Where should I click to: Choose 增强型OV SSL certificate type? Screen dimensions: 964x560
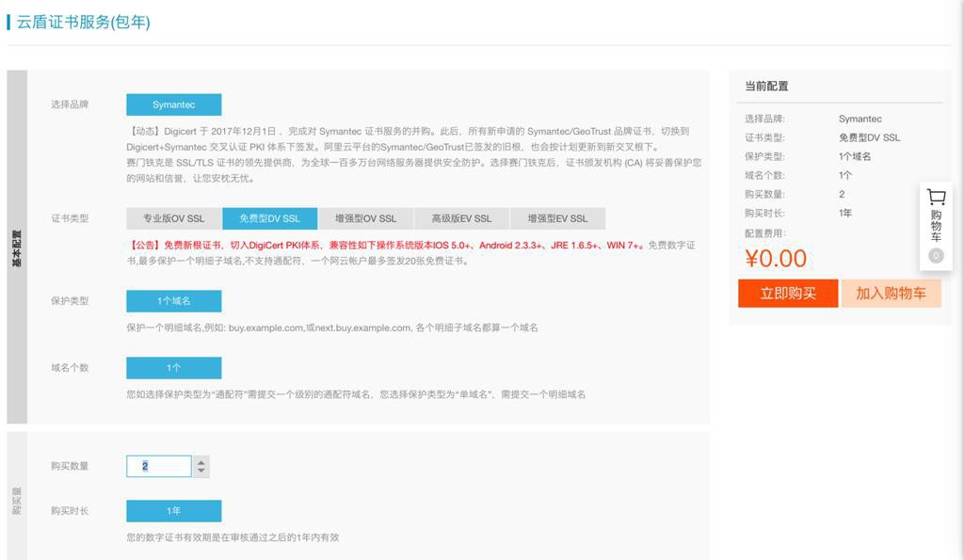pyautogui.click(x=366, y=218)
